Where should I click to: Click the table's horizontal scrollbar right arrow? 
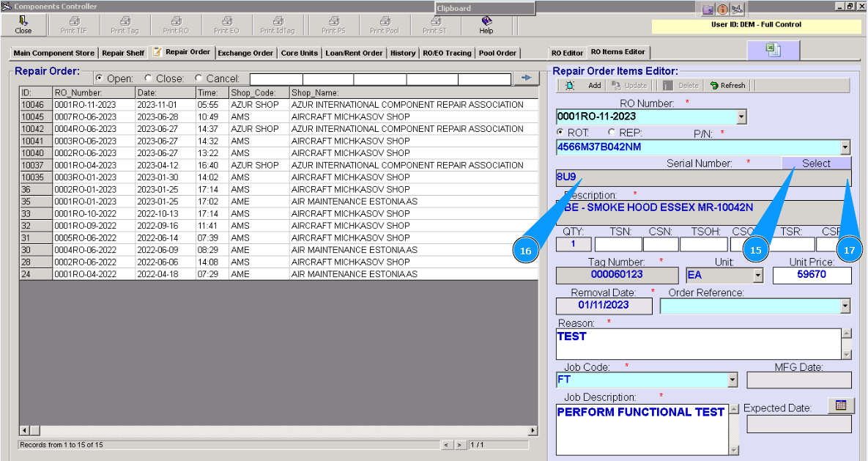point(533,430)
